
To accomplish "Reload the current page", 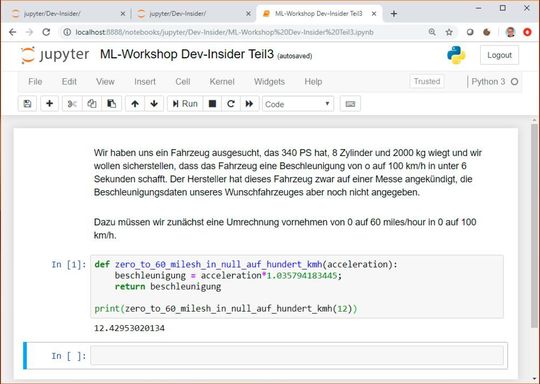I will tap(46, 32).
